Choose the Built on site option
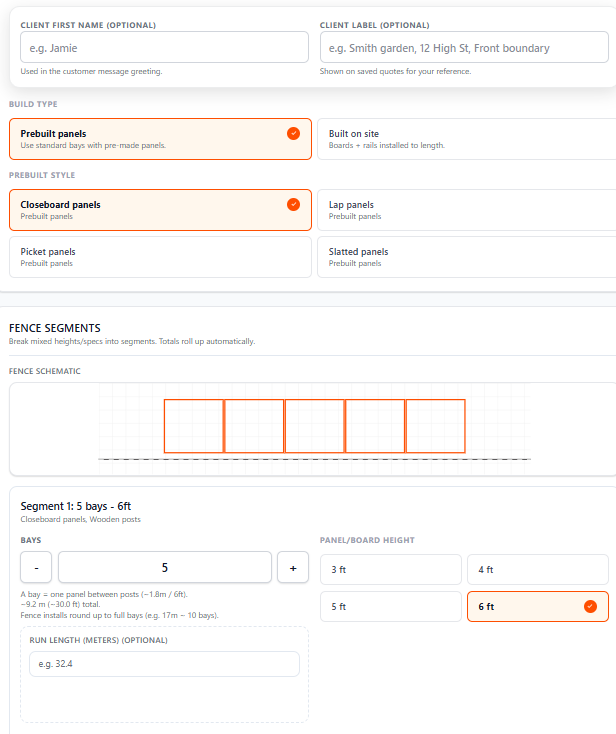 [462, 139]
